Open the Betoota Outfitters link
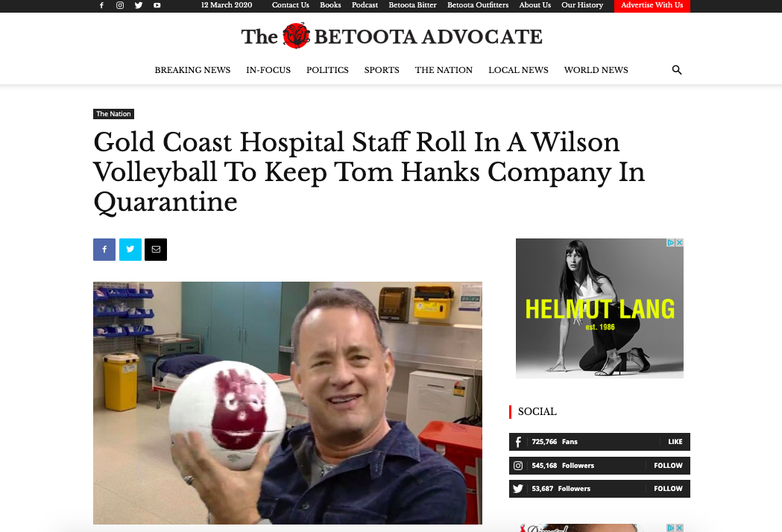This screenshot has height=532, width=782. (478, 5)
